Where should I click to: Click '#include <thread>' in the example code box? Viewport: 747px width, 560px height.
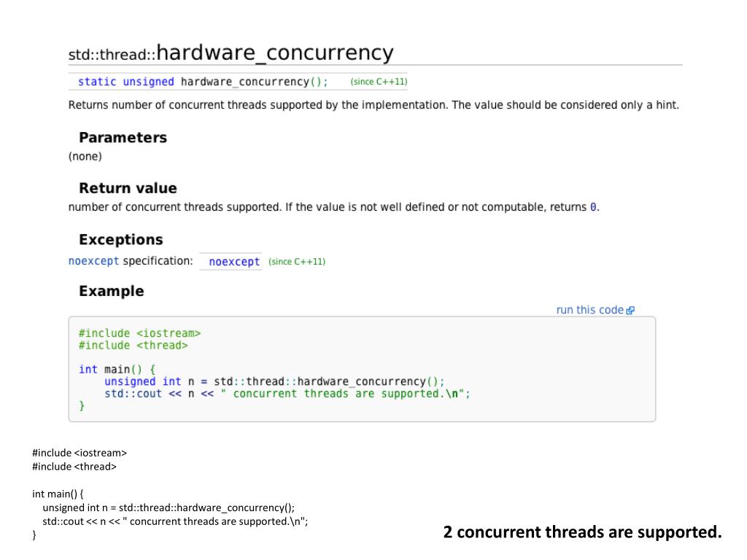pos(133,345)
